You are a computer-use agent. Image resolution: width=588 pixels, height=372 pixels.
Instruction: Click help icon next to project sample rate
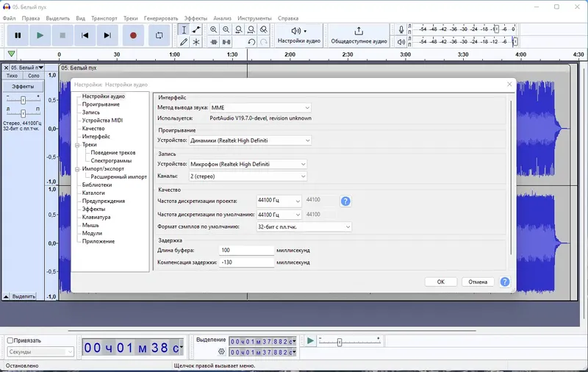tap(345, 201)
